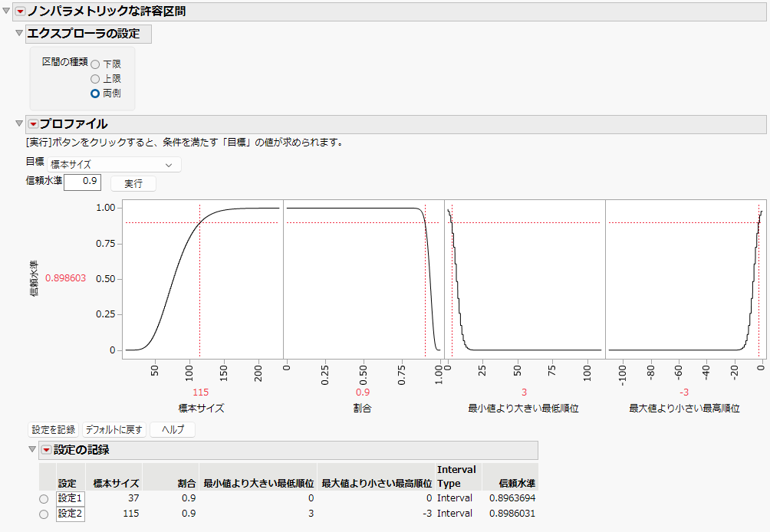Click the 標本サイズ axis label under plot

(202, 409)
